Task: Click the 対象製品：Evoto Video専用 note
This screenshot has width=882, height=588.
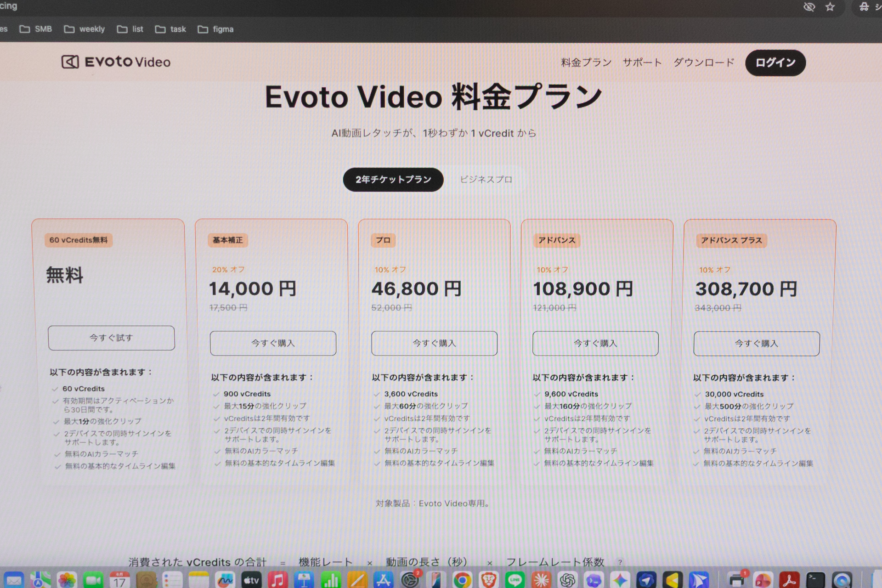Action: click(x=434, y=503)
